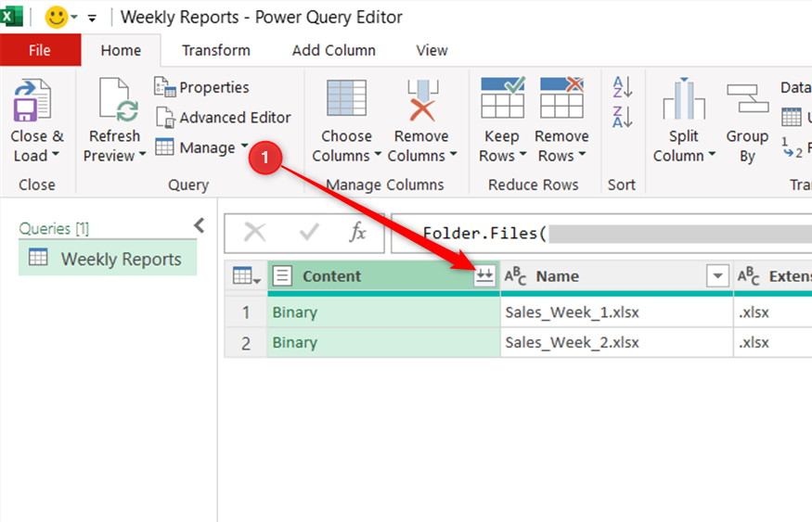Click the Excel application icon
Viewport: 812px width, 522px height.
[11, 17]
